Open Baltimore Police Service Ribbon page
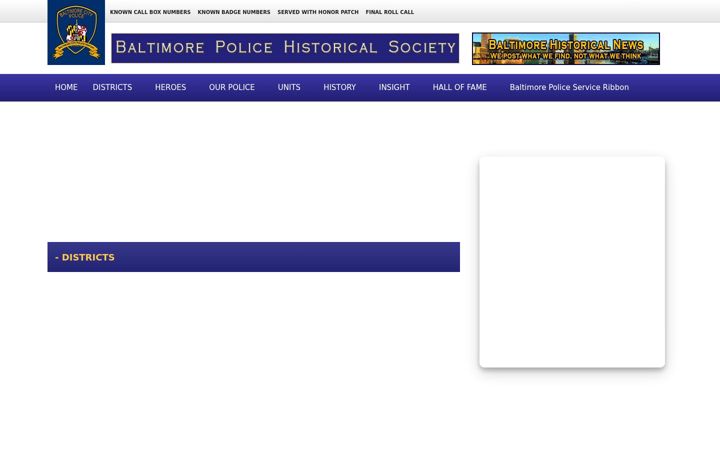 click(x=569, y=87)
